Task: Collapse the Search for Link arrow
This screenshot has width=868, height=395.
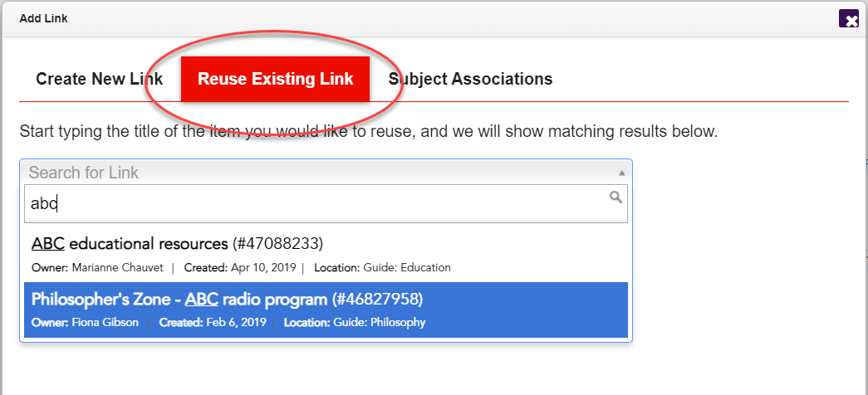Action: coord(622,173)
